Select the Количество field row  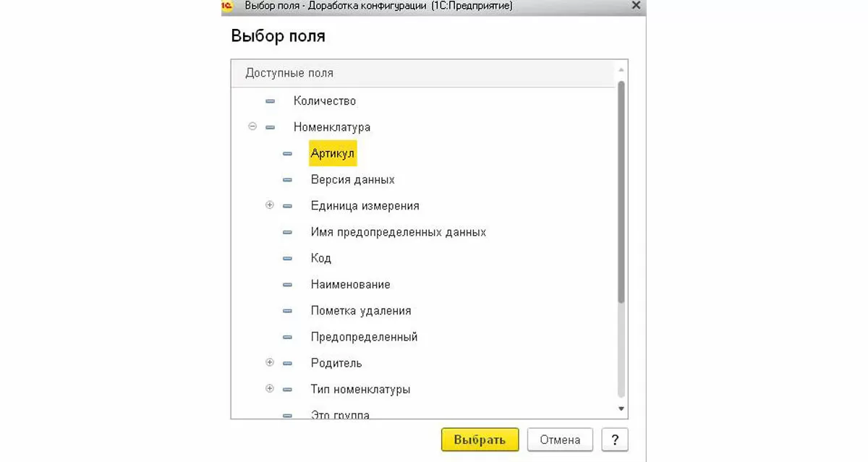tap(324, 101)
